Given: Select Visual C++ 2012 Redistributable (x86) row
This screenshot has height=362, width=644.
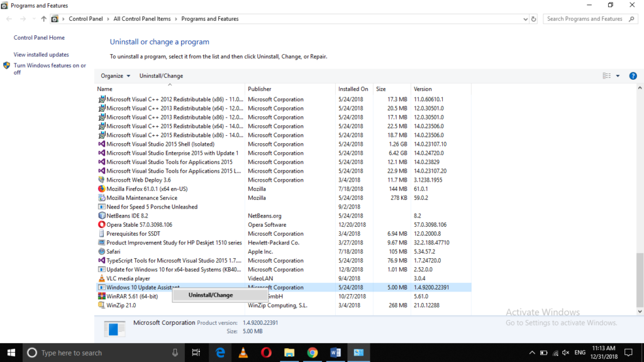Looking at the screenshot, I should [284, 99].
